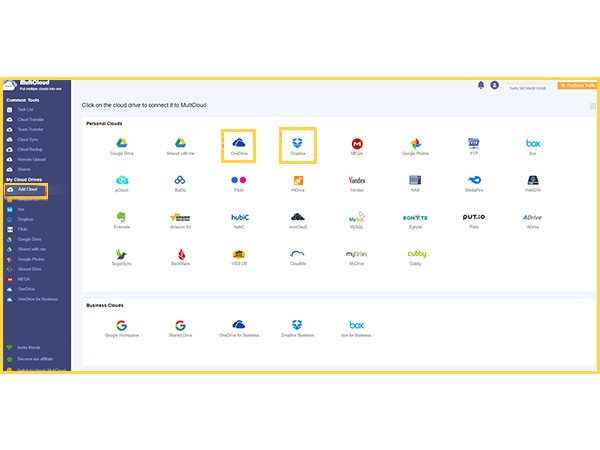Choose Amazon S3 in Personal Clouds grid

180,220
